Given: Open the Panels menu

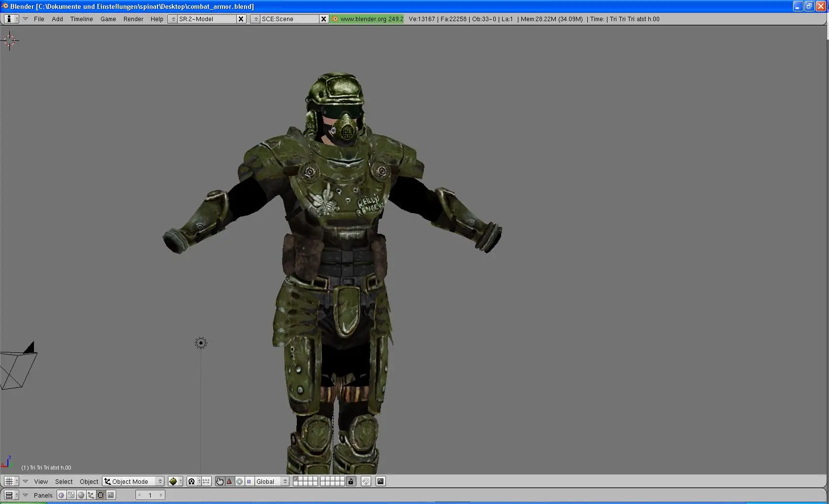Looking at the screenshot, I should (x=43, y=495).
